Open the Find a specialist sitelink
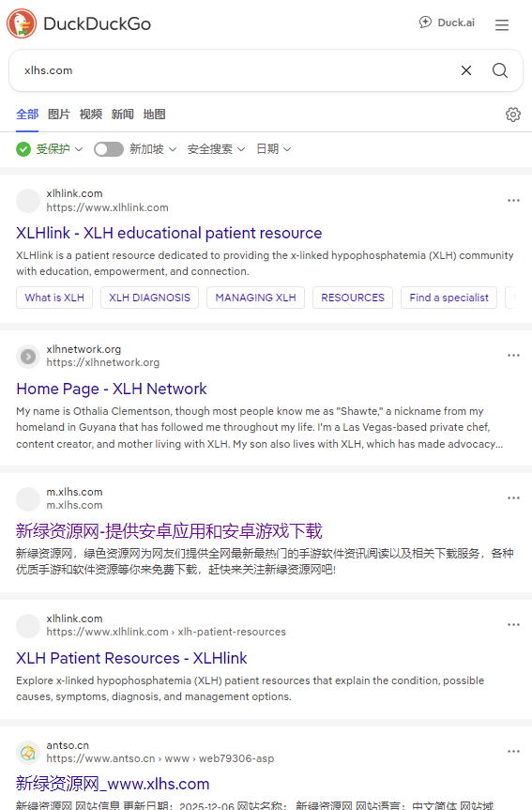532x810 pixels. [448, 298]
